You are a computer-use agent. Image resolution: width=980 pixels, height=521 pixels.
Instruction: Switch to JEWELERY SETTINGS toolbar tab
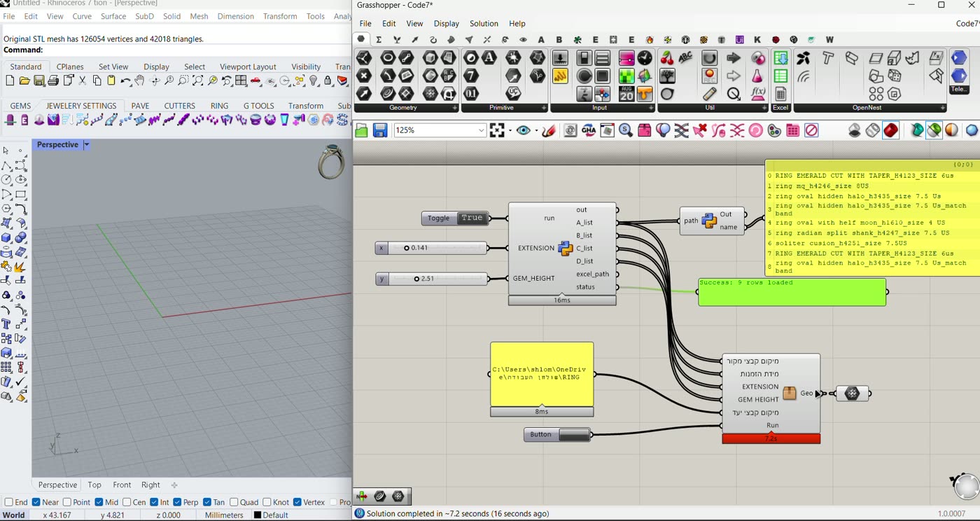81,106
